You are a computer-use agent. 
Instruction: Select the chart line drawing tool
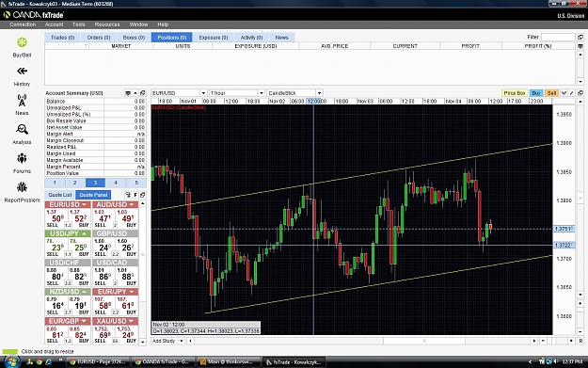click(x=571, y=92)
